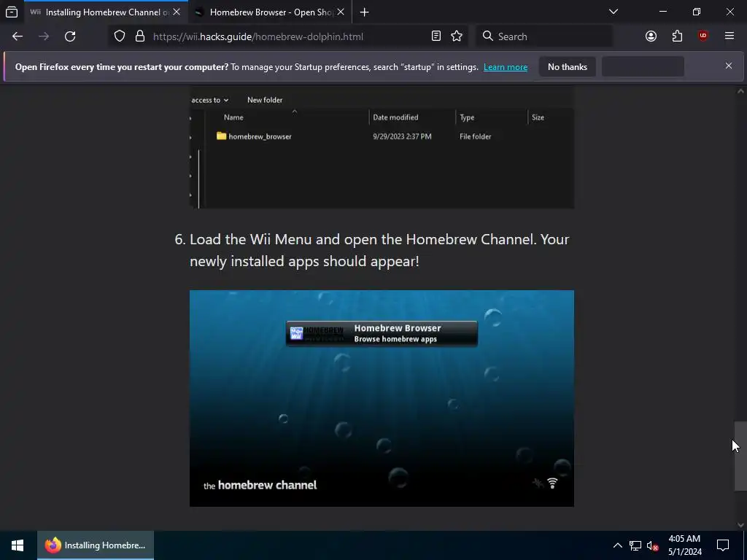Decline with No thanks button
The height and width of the screenshot is (560, 747).
[x=568, y=66]
